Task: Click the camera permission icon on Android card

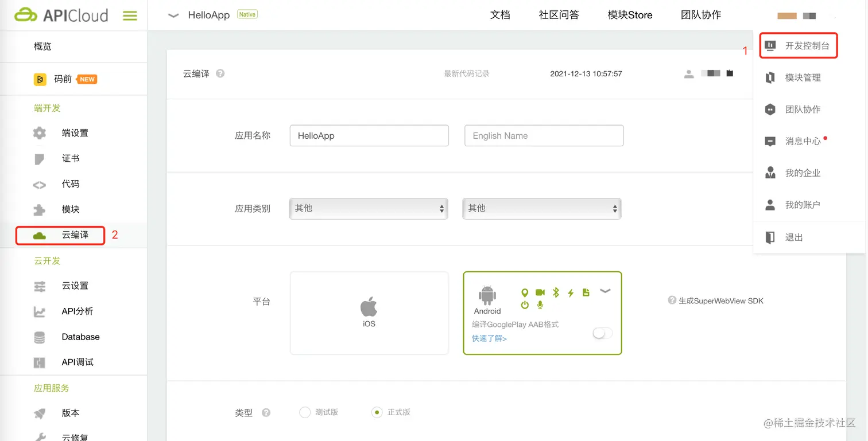Action: point(540,292)
